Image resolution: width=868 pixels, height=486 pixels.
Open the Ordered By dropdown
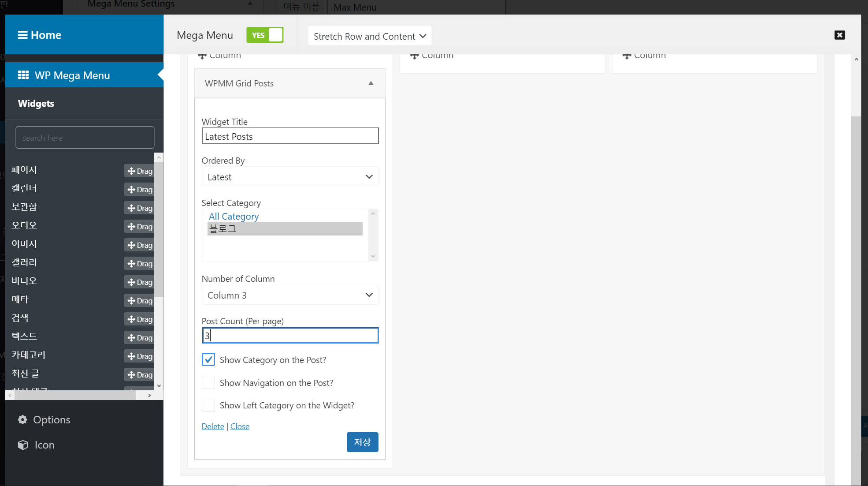289,177
